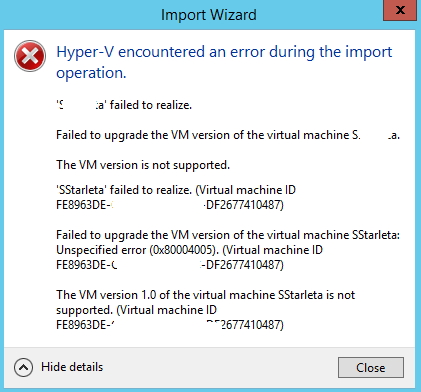Collapse details using the circled chevron icon
Viewport: 421px width, 392px height.
(x=23, y=367)
